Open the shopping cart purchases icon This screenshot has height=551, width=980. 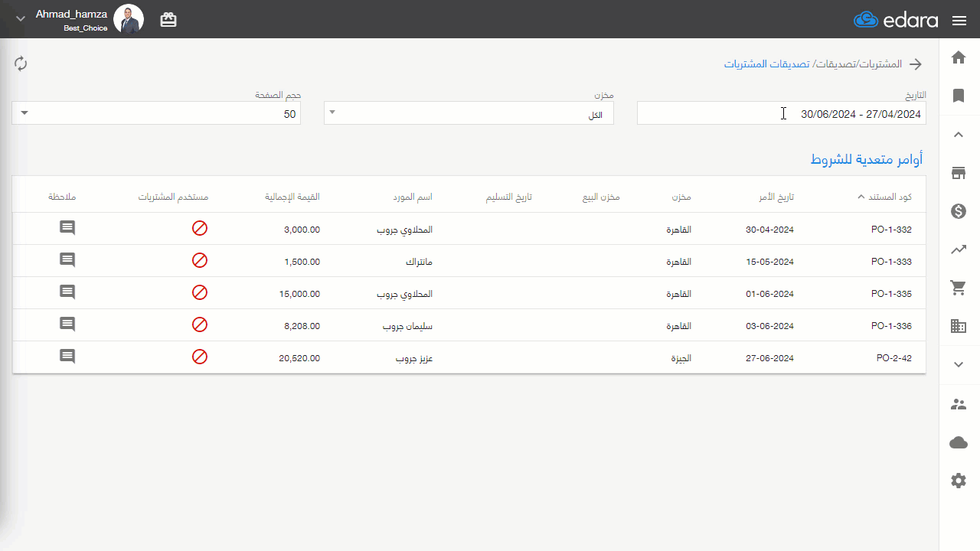(959, 288)
